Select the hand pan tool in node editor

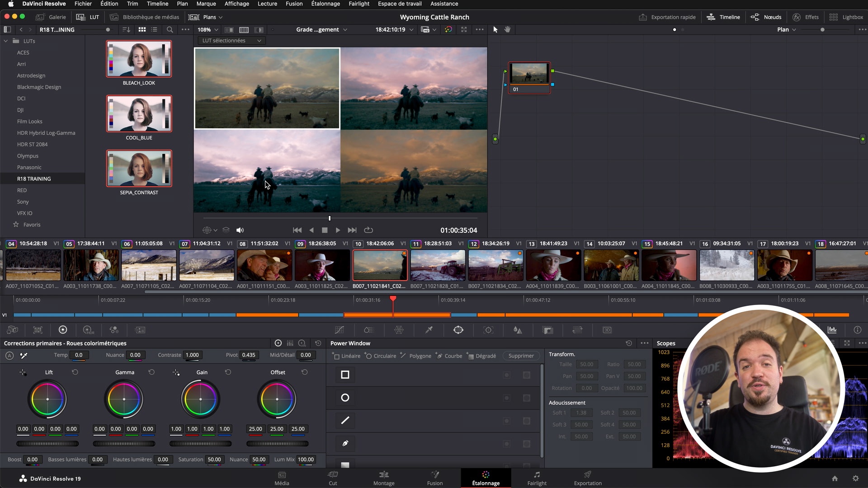point(507,29)
